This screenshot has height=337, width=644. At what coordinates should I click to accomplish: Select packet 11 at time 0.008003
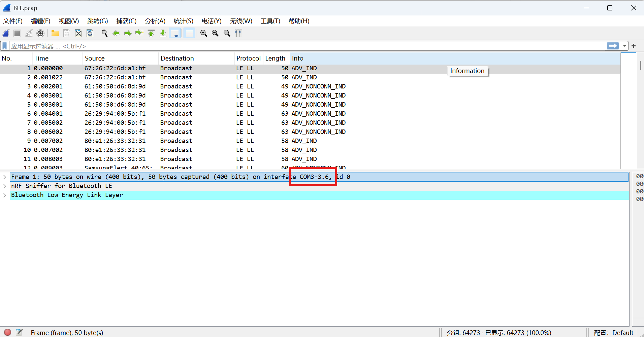[310, 159]
